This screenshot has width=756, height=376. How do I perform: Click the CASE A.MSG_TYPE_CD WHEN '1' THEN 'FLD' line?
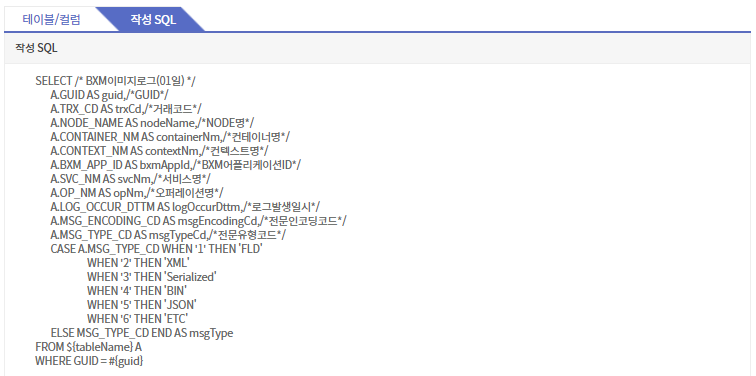(156, 249)
